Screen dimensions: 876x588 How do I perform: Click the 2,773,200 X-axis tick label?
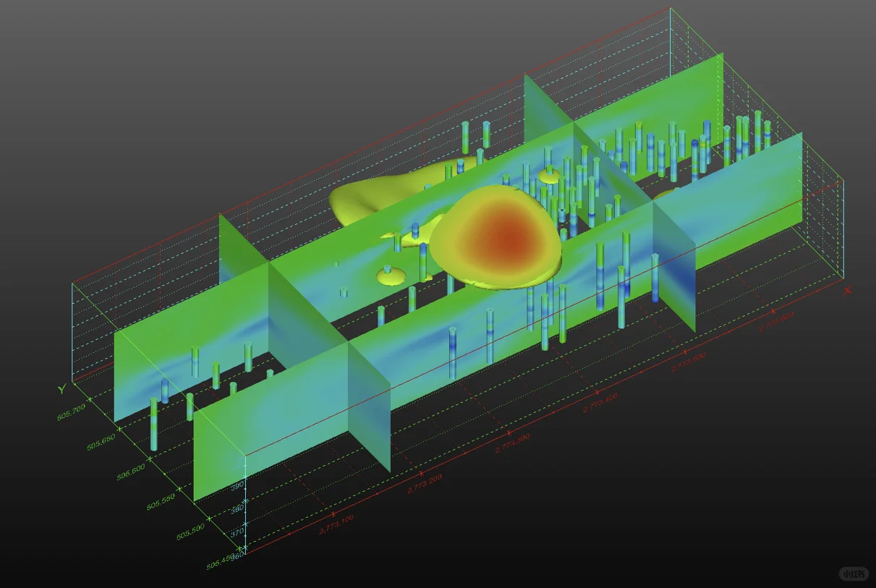coord(425,482)
